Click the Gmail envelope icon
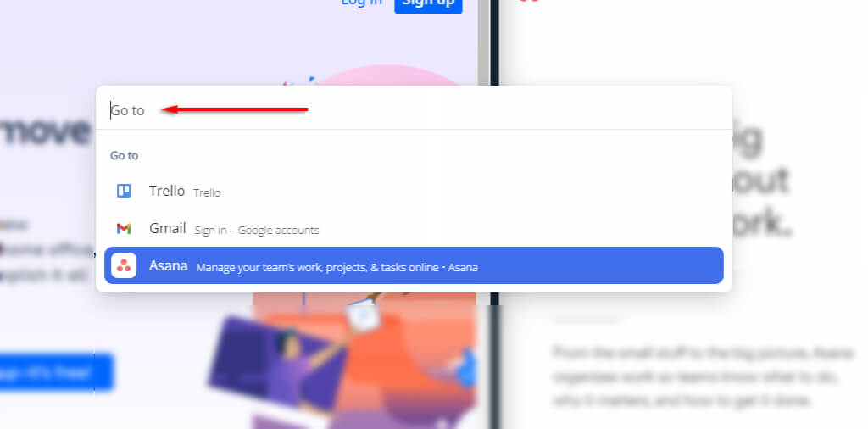The image size is (868, 429). coord(124,228)
